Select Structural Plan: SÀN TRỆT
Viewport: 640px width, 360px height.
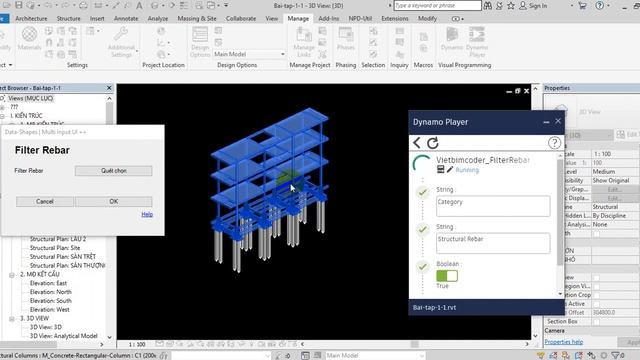(63, 257)
